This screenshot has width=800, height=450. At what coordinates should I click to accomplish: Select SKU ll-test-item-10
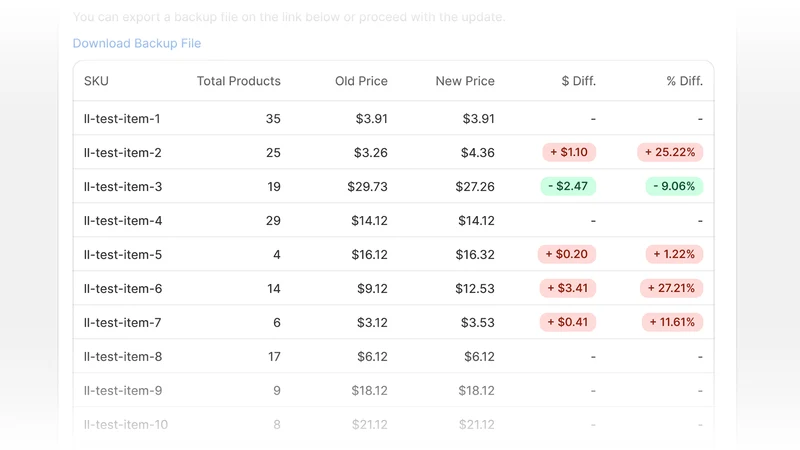pyautogui.click(x=126, y=424)
